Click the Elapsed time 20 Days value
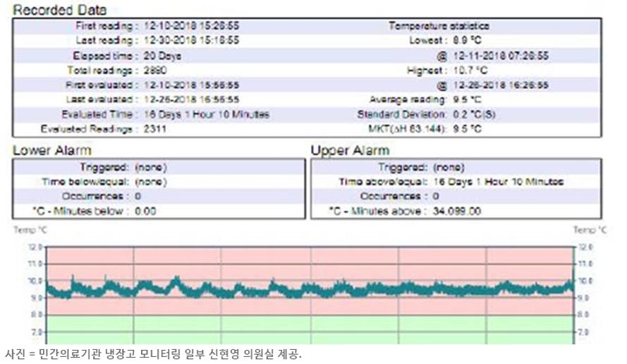Image resolution: width=627 pixels, height=364 pixels. (162, 55)
